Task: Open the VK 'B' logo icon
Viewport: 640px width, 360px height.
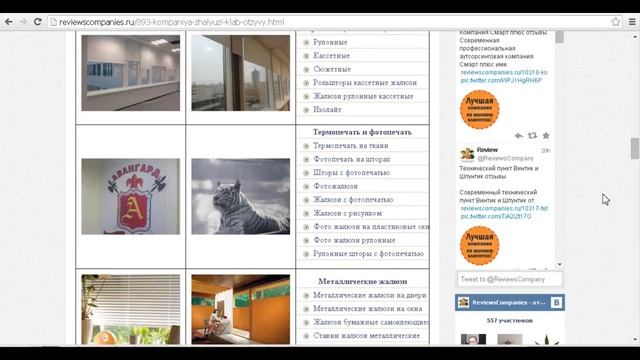Action: coord(556,302)
